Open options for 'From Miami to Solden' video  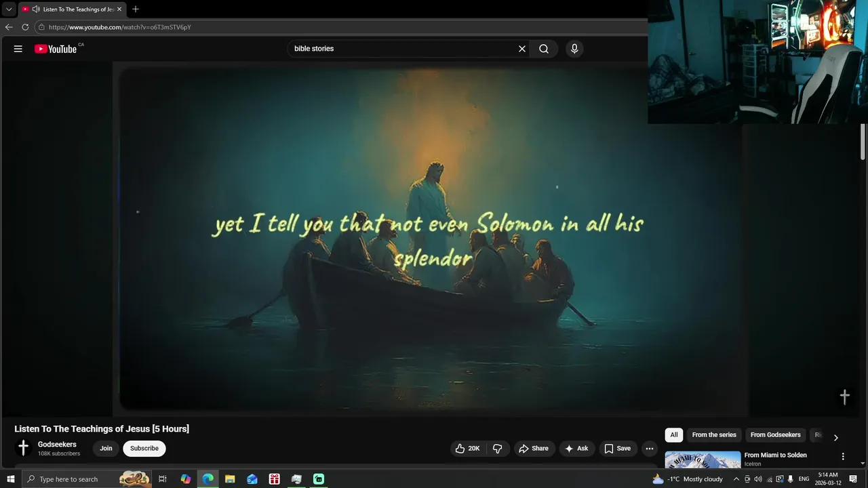click(843, 457)
